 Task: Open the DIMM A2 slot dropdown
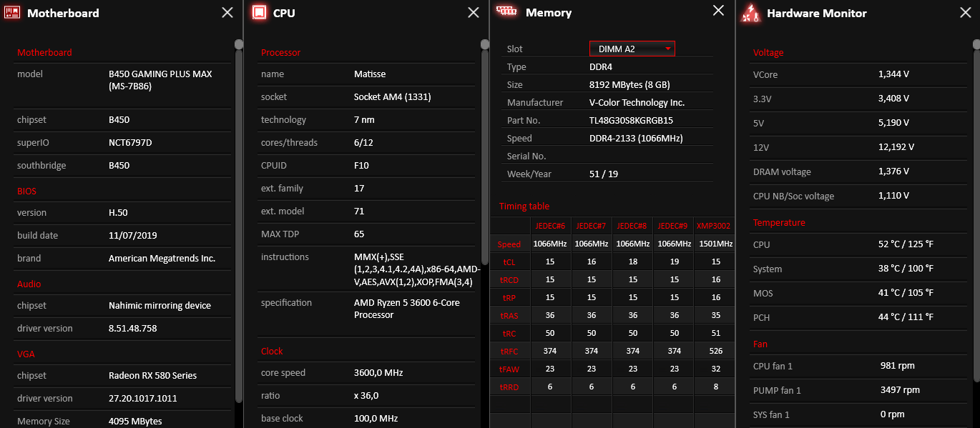click(x=632, y=49)
